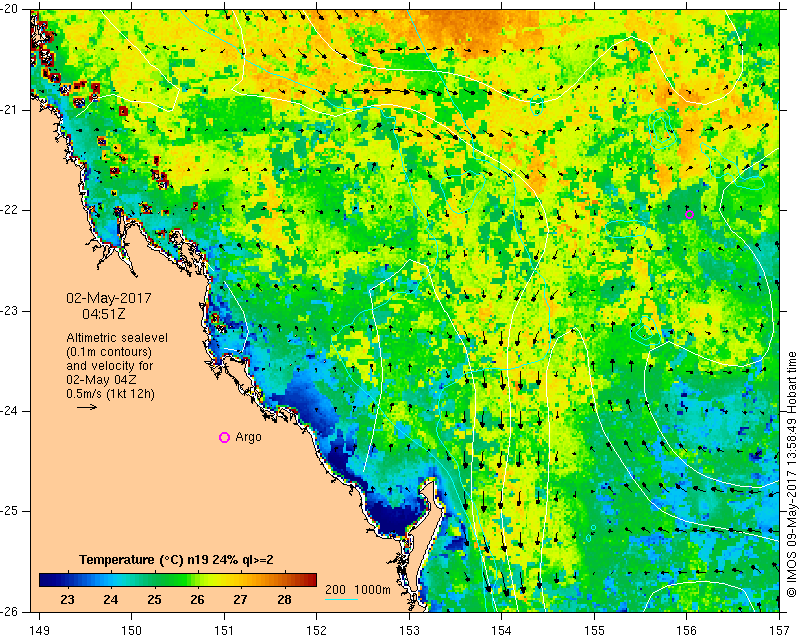Viewport: 800px width, 640px height.
Task: Click the '02-May-2017' date text
Action: click(x=109, y=298)
